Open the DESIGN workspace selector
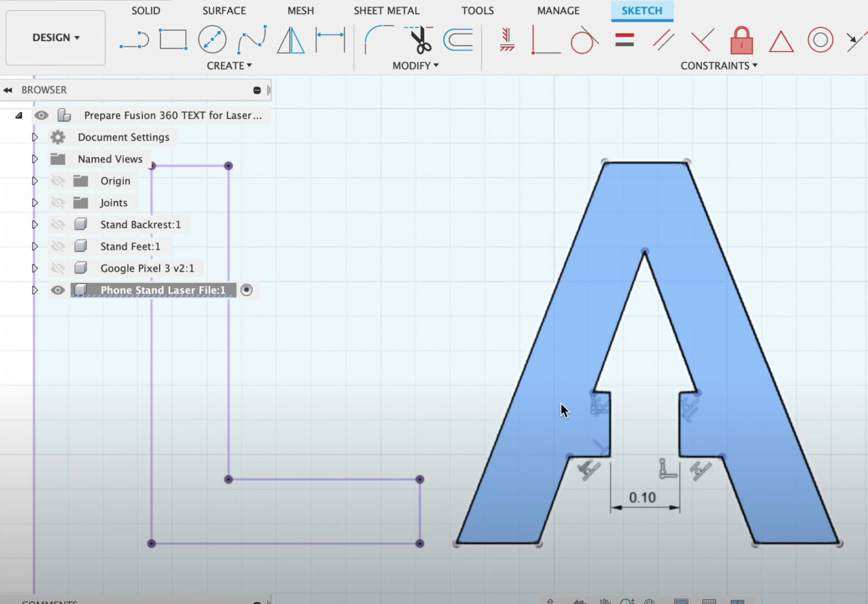This screenshot has width=868, height=604. point(55,37)
